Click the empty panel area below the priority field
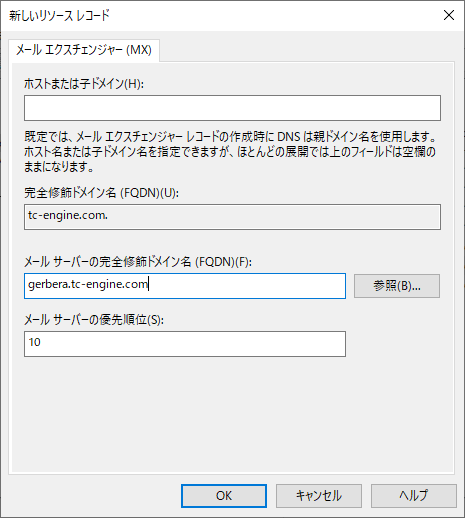The image size is (465, 518). (x=232, y=413)
